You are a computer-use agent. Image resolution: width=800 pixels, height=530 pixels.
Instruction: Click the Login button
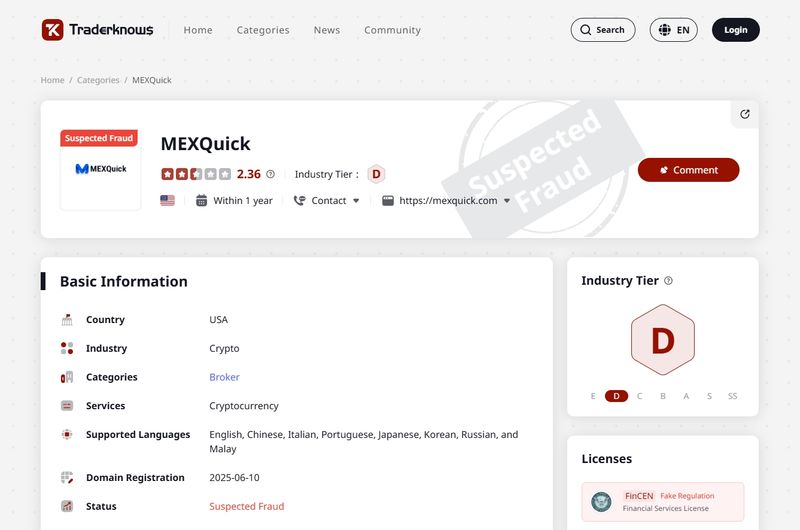[736, 30]
